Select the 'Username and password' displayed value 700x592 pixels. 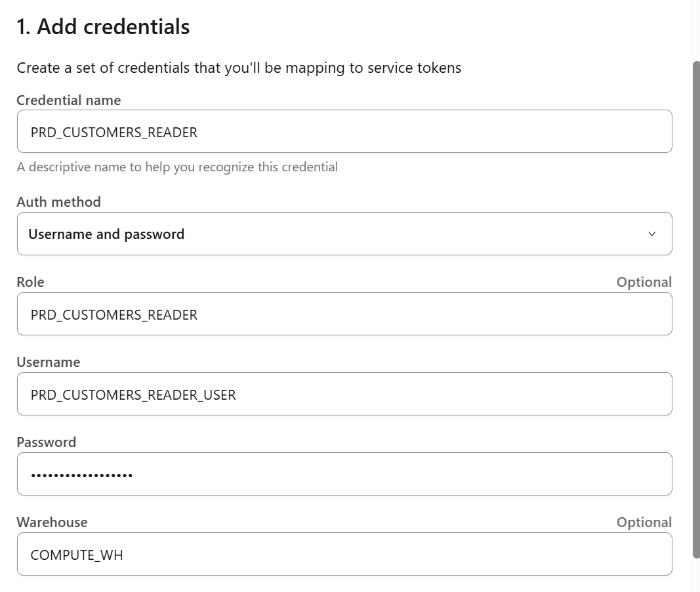(x=106, y=234)
